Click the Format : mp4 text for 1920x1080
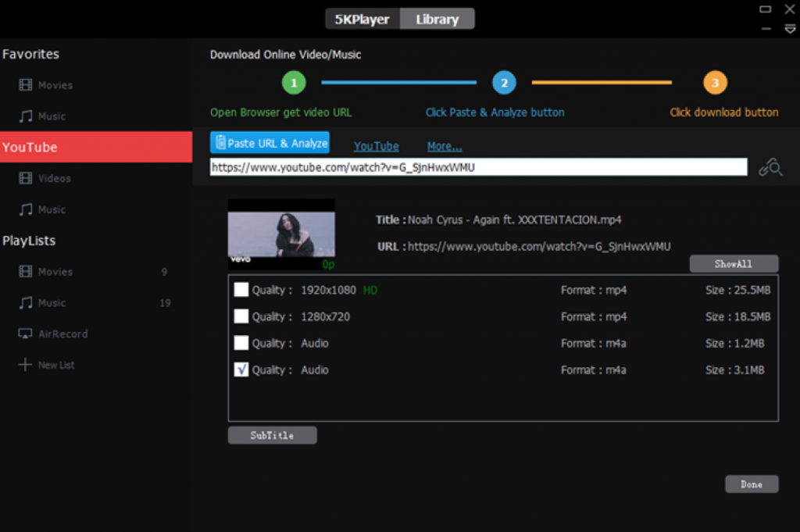Screen dimensions: 800x532 click(594, 290)
